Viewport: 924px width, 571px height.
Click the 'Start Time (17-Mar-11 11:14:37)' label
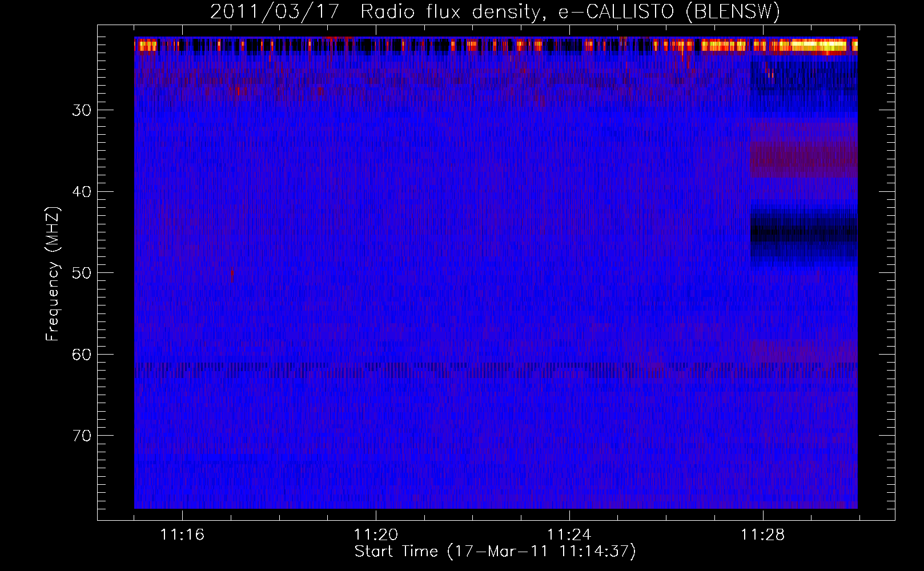point(495,552)
